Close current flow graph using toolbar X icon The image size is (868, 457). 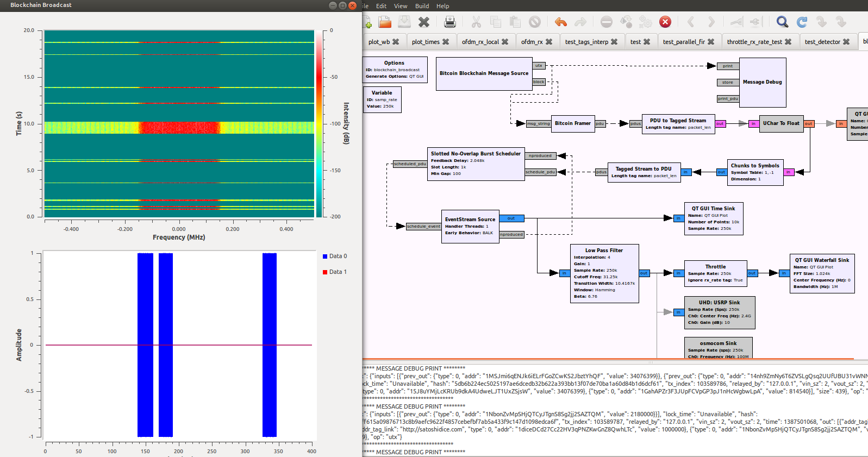(x=424, y=22)
